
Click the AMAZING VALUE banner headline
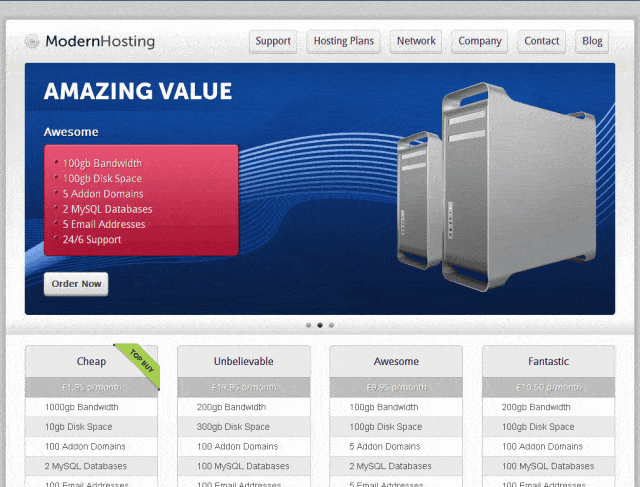pos(138,91)
